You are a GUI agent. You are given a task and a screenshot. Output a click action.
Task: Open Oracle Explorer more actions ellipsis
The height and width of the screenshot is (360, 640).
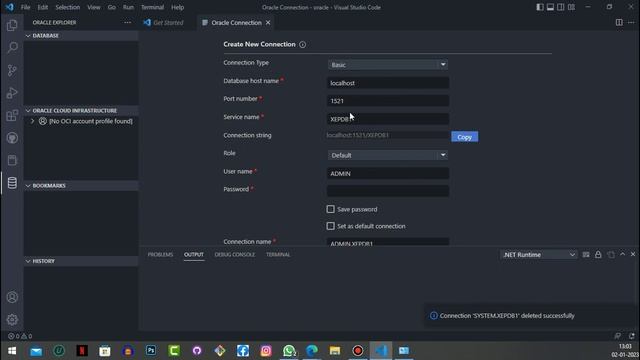pyautogui.click(x=127, y=22)
